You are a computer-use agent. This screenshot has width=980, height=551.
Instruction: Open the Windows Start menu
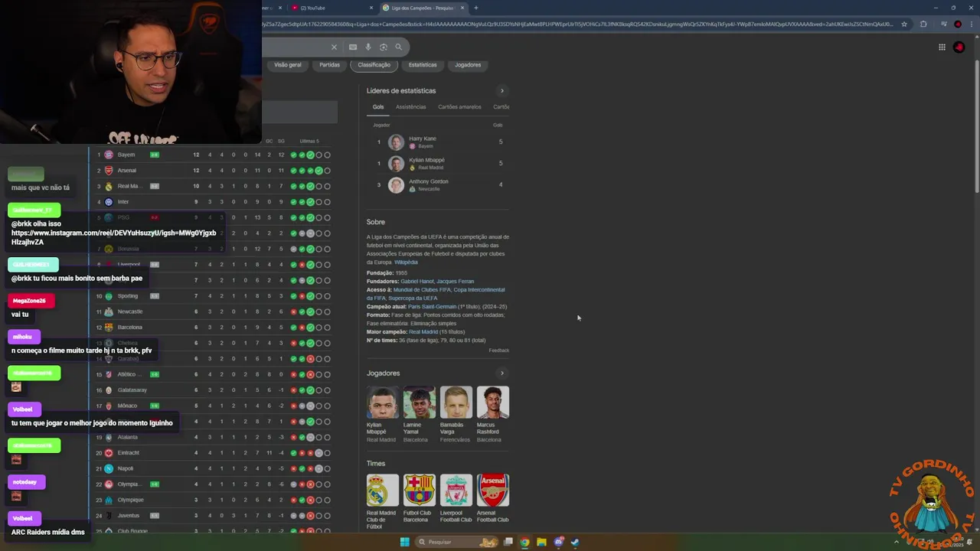[404, 542]
